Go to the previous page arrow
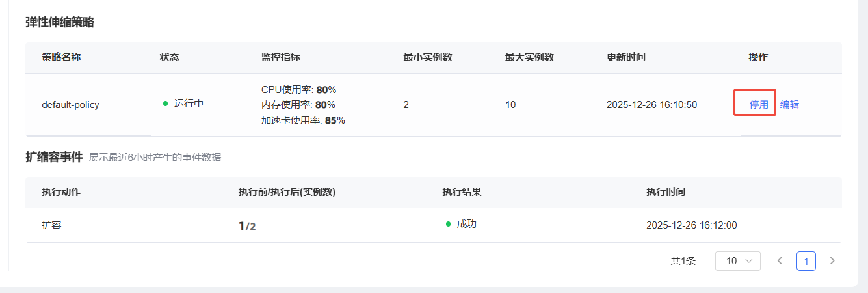The height and width of the screenshot is (293, 868). [x=780, y=261]
